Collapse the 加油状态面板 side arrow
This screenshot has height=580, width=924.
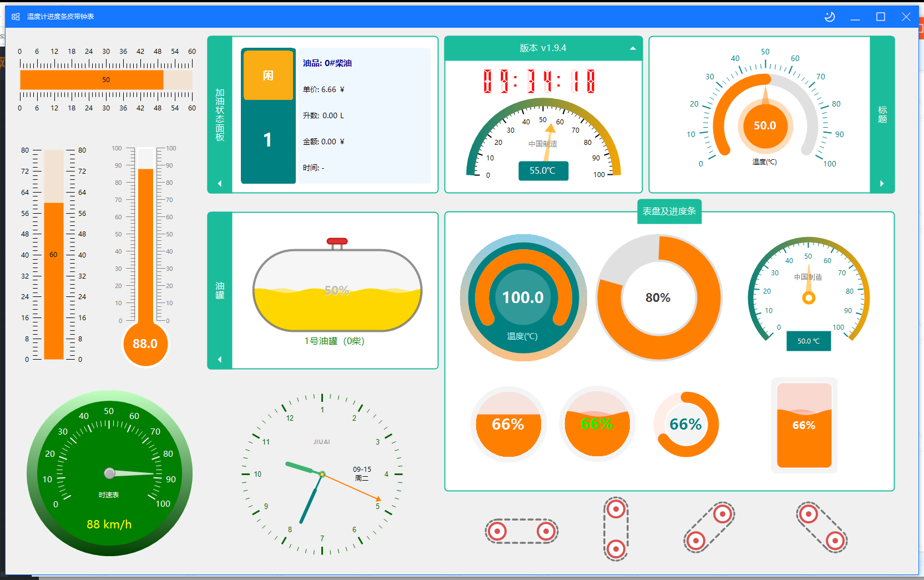tap(220, 183)
